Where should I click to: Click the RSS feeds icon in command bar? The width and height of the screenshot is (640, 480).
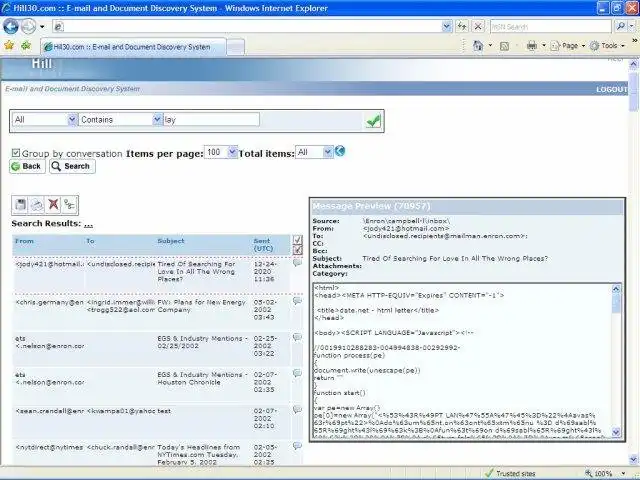[504, 46]
